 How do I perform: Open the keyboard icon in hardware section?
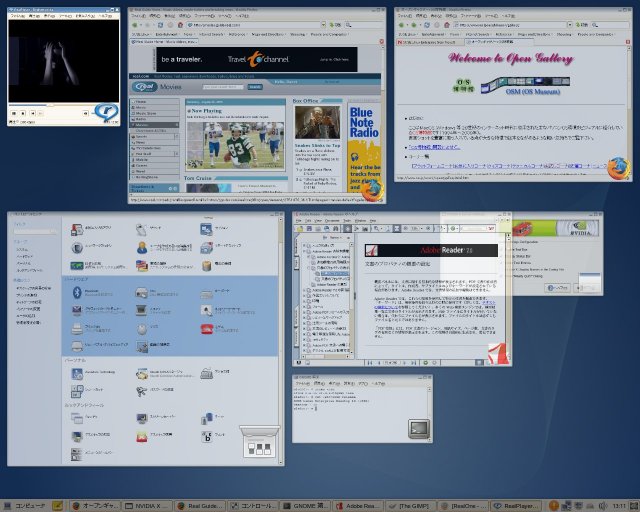tap(207, 293)
